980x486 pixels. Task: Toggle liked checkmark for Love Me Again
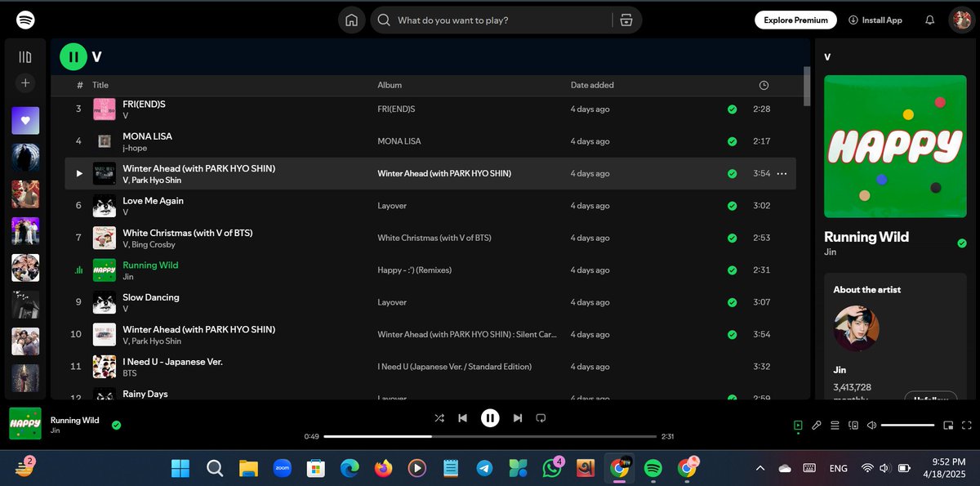(x=732, y=206)
